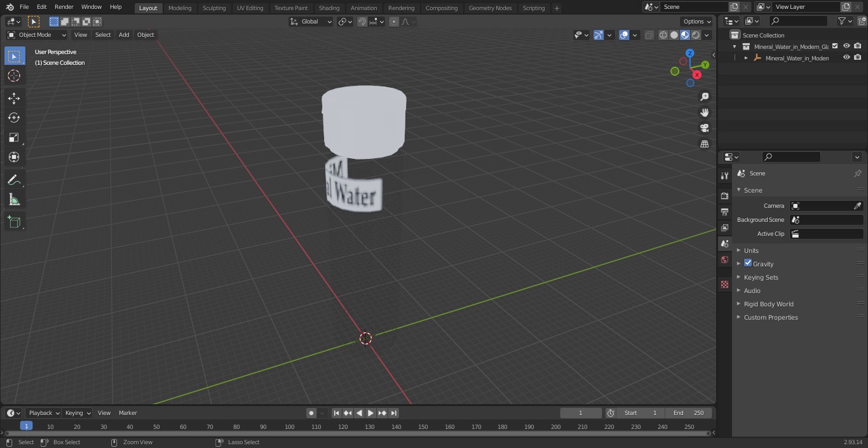The height and width of the screenshot is (448, 868).
Task: Switch to the Sculpting workspace tab
Action: tap(214, 8)
